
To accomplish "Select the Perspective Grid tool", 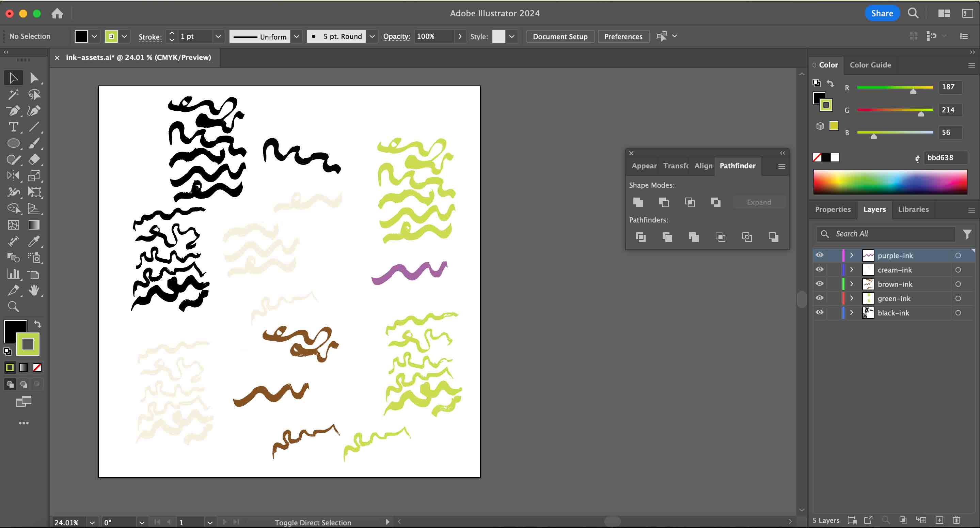I will click(x=34, y=208).
